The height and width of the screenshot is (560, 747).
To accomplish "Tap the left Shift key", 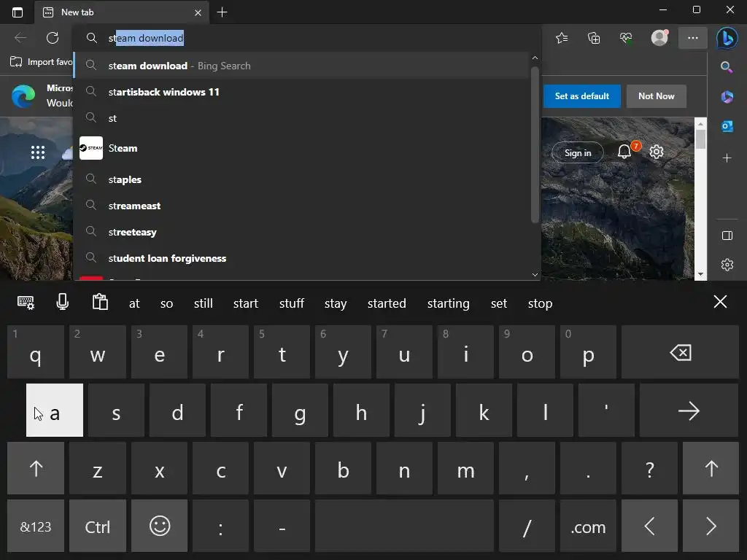I will 36,469.
